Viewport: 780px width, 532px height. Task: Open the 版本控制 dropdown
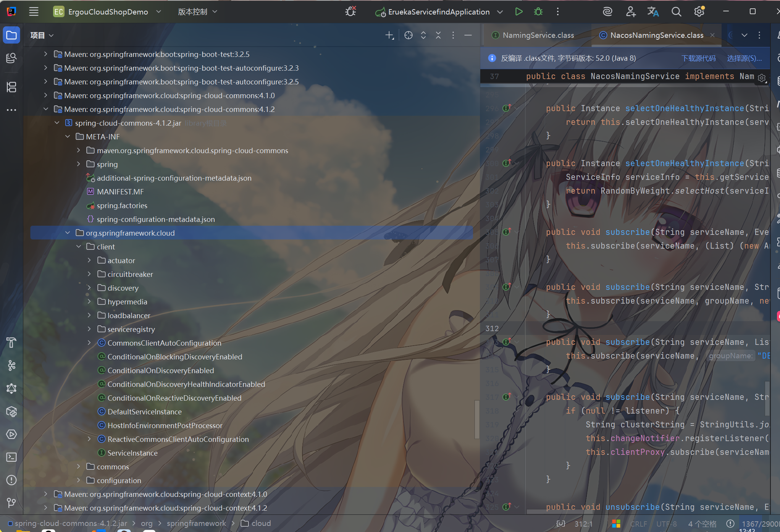click(x=197, y=11)
